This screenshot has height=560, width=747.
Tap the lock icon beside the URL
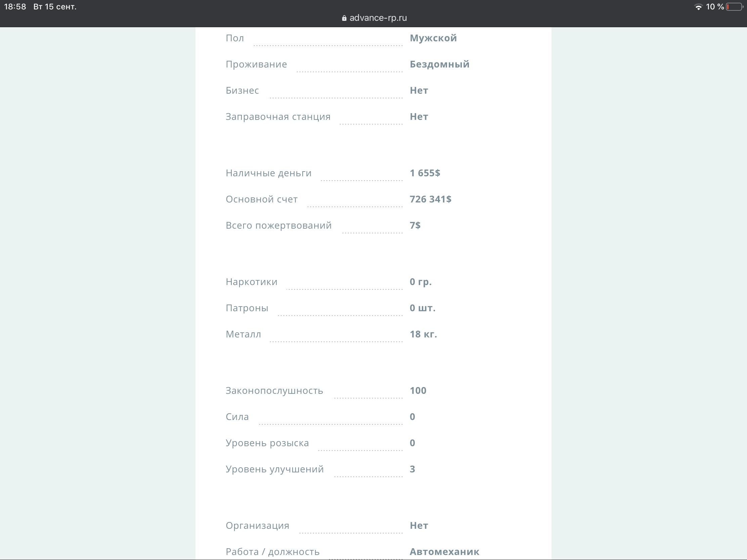(x=344, y=18)
